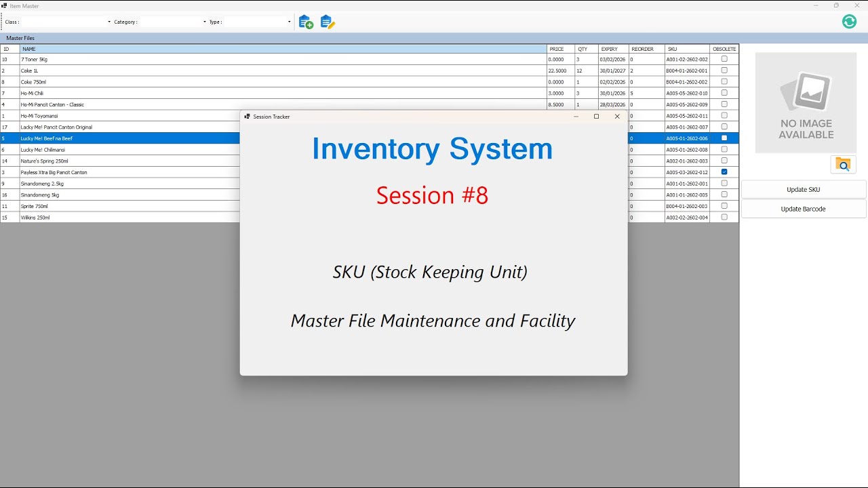The width and height of the screenshot is (868, 488).
Task: Tick Obsolete checkbox for Coke 750ml
Action: [x=724, y=81]
